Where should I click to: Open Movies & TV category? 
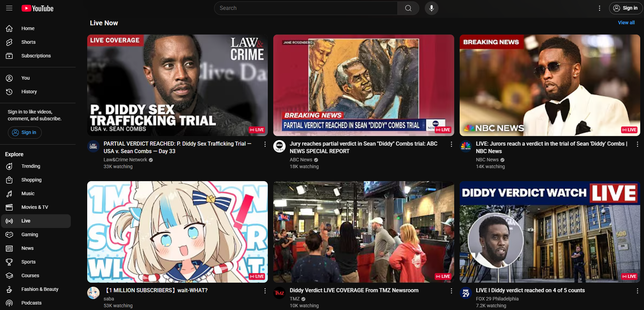coord(36,207)
